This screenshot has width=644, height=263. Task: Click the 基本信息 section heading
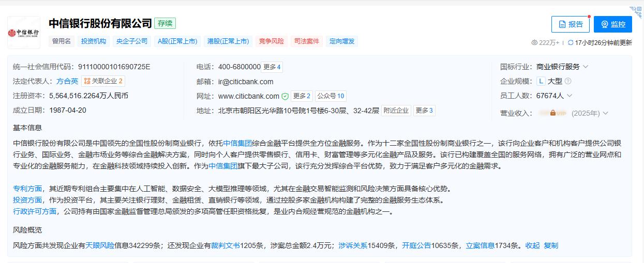(x=27, y=128)
